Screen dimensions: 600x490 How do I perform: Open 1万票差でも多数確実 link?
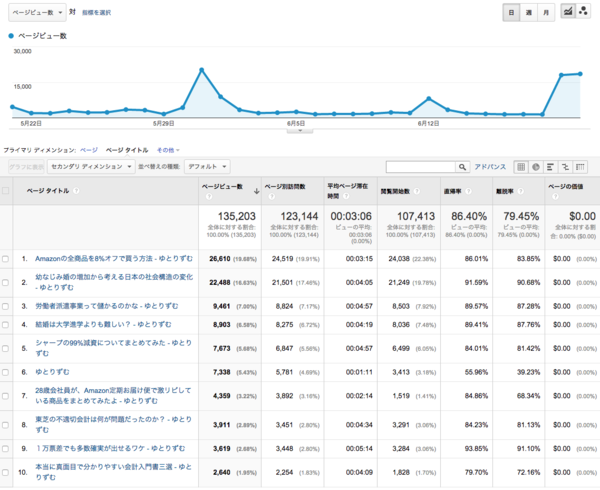pos(110,449)
